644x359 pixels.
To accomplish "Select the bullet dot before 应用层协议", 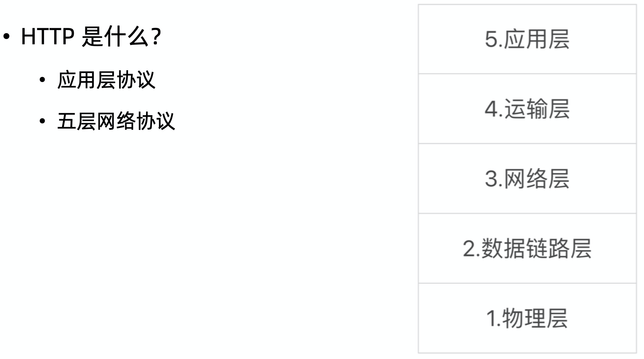I will pyautogui.click(x=42, y=80).
